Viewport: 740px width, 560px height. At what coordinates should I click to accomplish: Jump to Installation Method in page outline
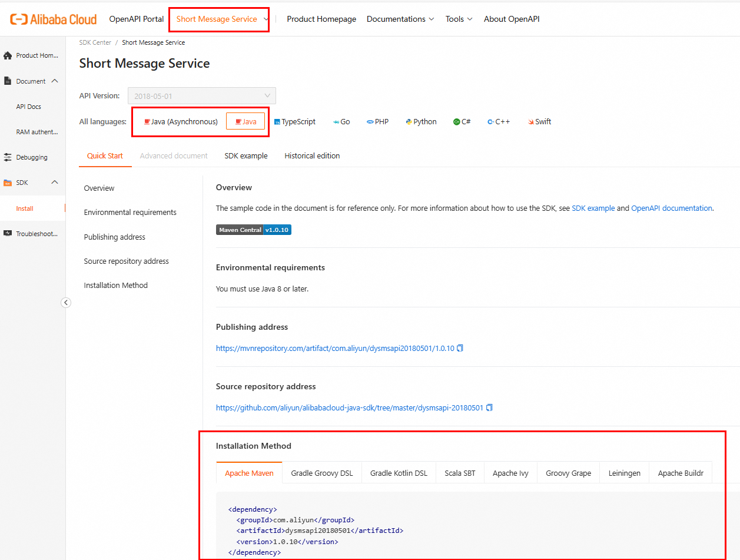coord(116,286)
